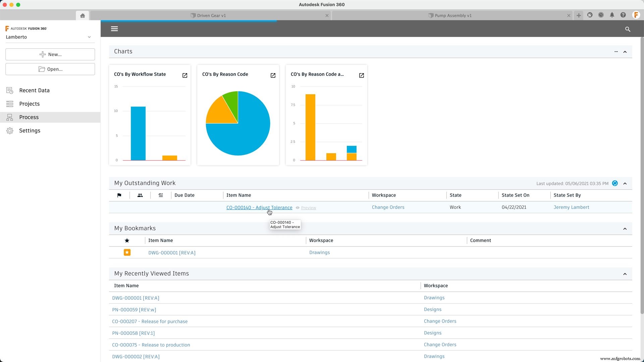Open the Lamberto team dropdown
Screen dimensions: 644x362
point(89,37)
